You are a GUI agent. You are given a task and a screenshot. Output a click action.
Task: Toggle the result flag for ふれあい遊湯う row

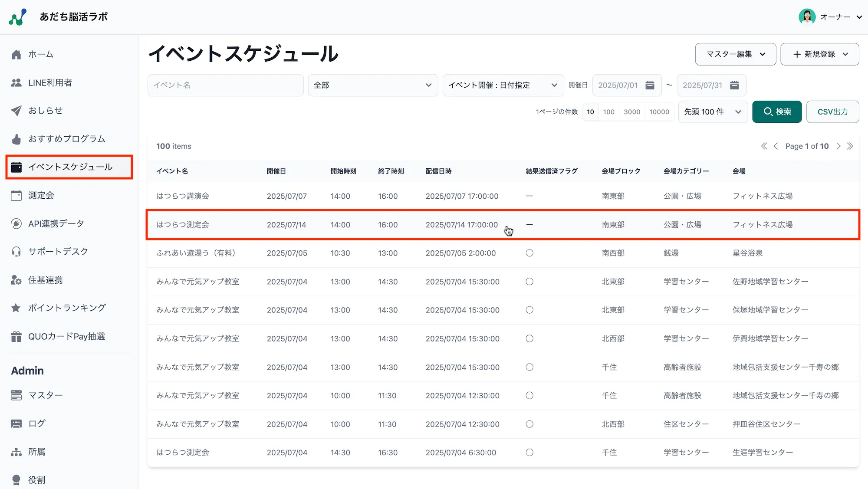(529, 253)
